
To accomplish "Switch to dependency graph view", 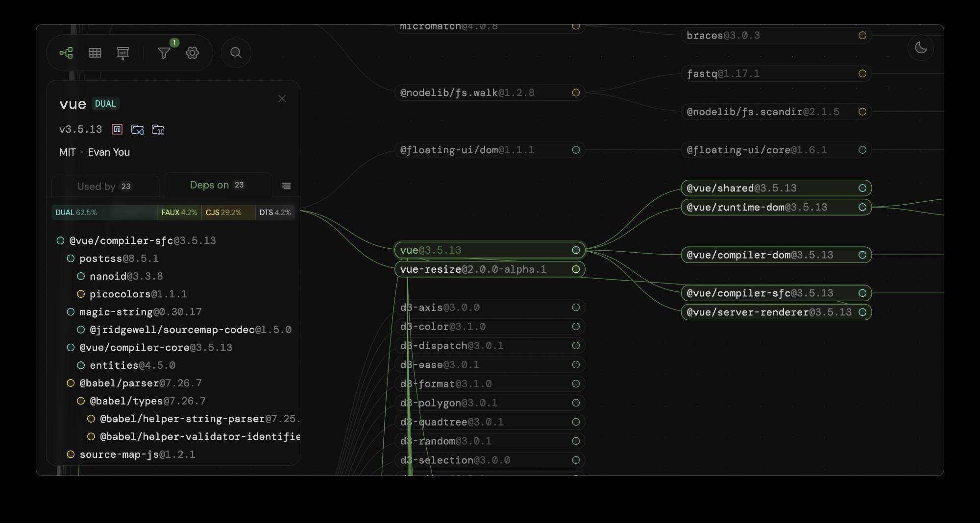I will pos(66,53).
